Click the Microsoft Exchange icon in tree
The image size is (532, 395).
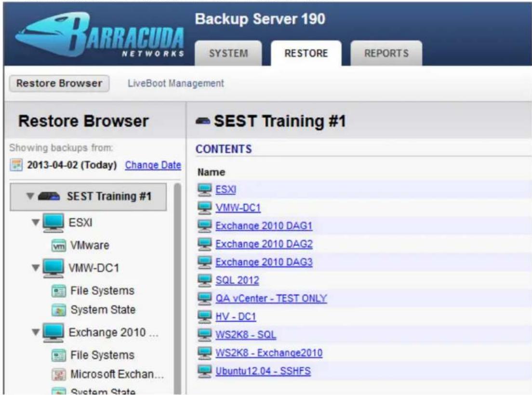[59, 375]
